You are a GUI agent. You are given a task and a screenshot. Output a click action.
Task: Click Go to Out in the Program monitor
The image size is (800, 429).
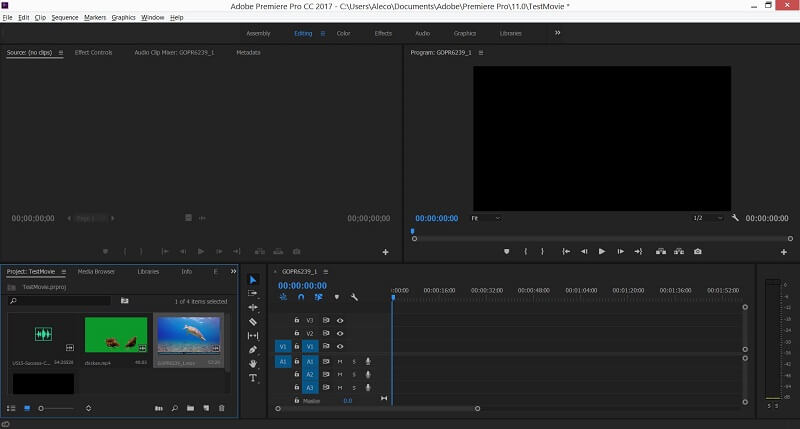[x=638, y=251]
